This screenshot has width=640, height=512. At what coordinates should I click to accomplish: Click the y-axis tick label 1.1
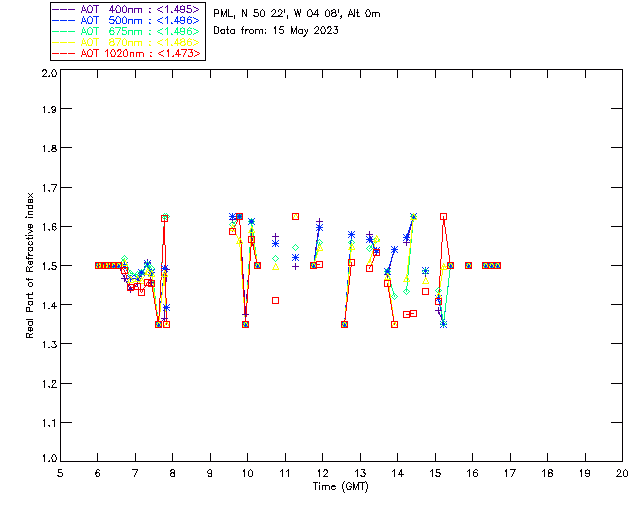tap(49, 423)
